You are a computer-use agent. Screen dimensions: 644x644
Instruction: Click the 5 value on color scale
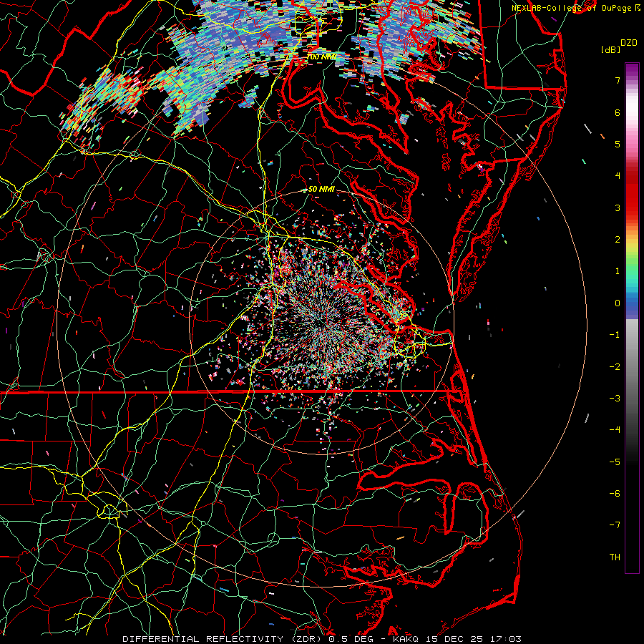click(x=618, y=144)
